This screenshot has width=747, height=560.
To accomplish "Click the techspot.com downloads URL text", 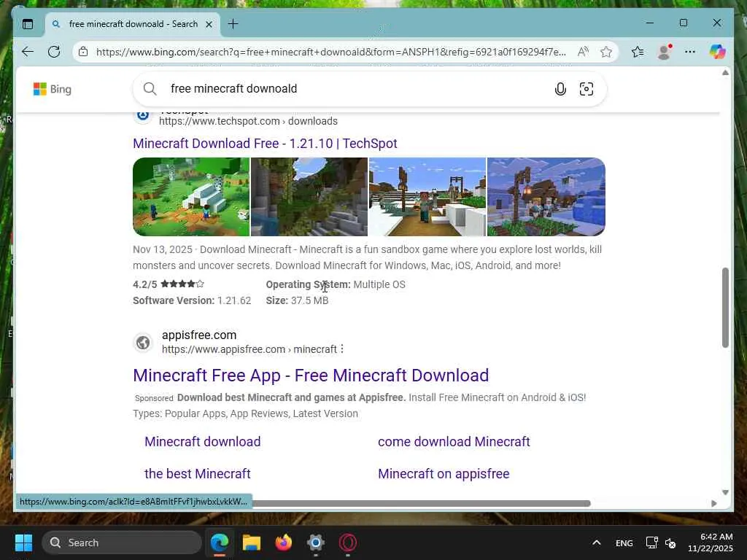I will pos(248,121).
